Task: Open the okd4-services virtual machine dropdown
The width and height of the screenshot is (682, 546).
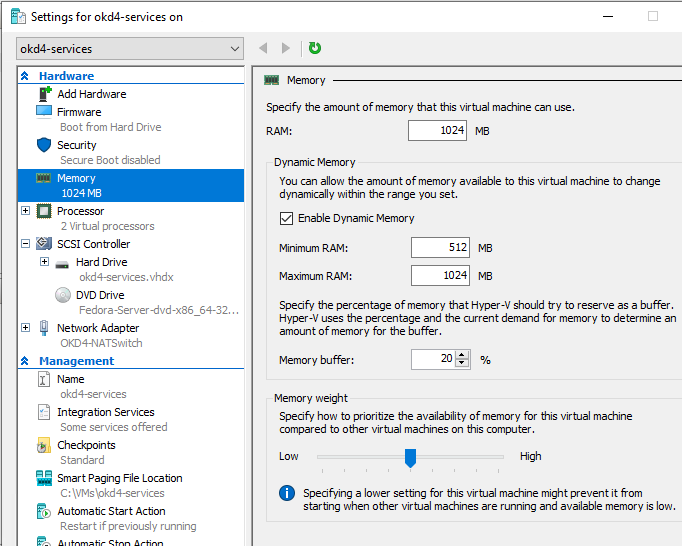Action: (130, 48)
